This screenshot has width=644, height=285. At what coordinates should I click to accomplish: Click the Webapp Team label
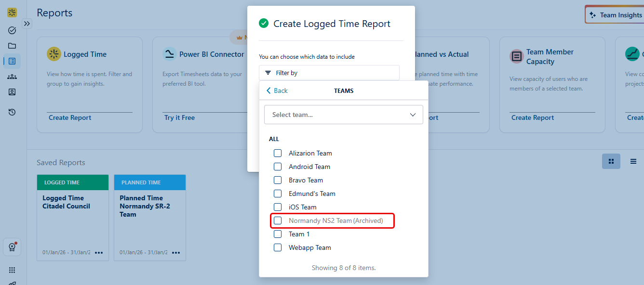[x=310, y=247]
